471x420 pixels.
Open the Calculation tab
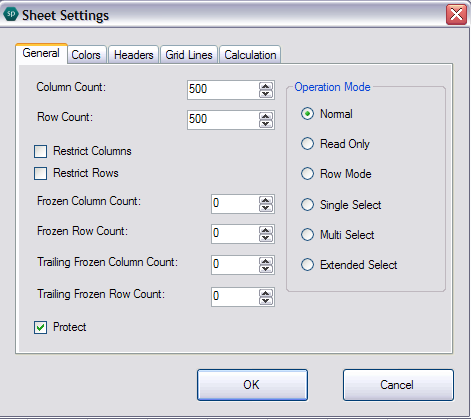250,55
